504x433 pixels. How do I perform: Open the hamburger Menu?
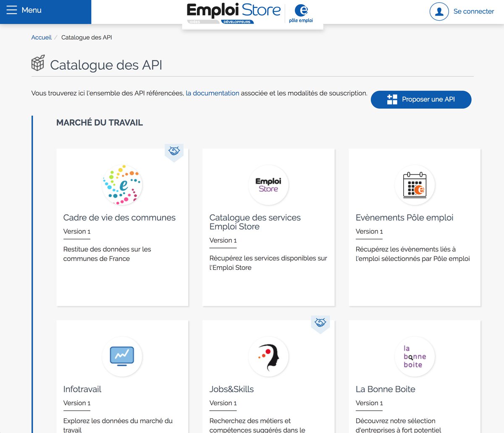pos(24,10)
